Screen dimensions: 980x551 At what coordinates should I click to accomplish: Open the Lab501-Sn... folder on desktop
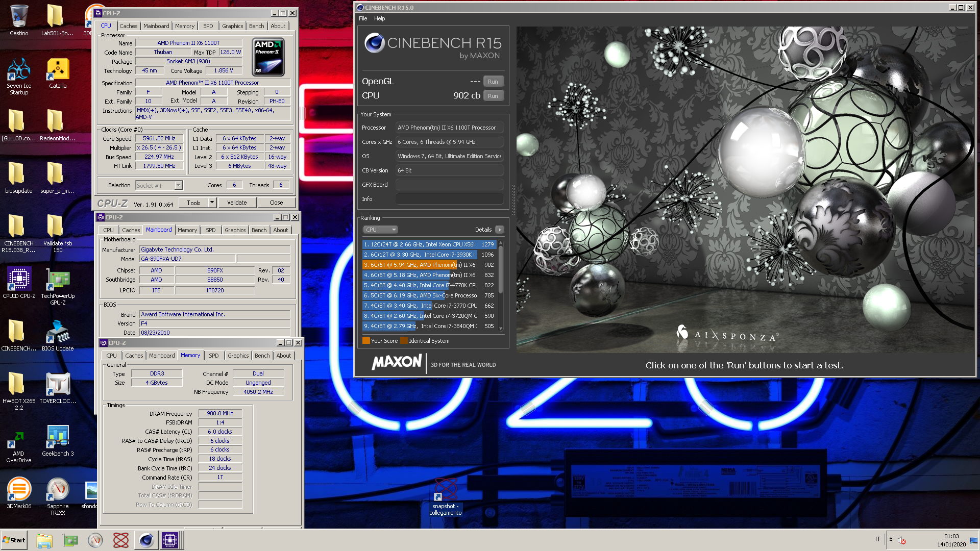click(x=57, y=20)
